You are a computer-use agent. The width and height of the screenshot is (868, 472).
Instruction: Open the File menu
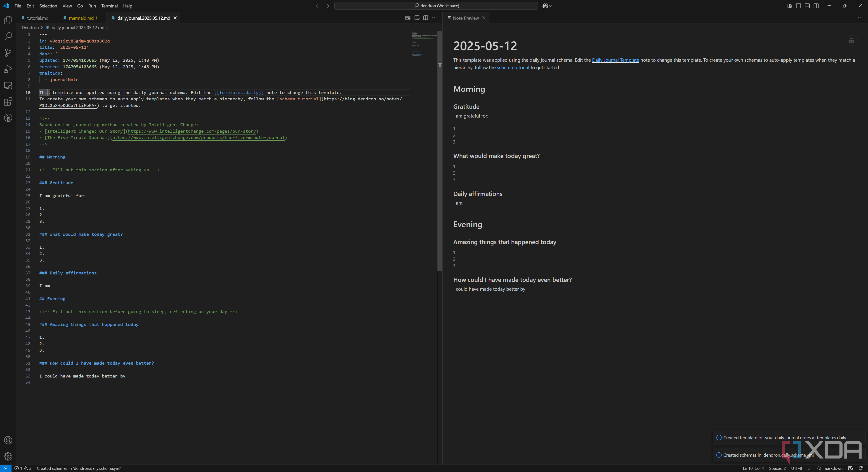(18, 6)
